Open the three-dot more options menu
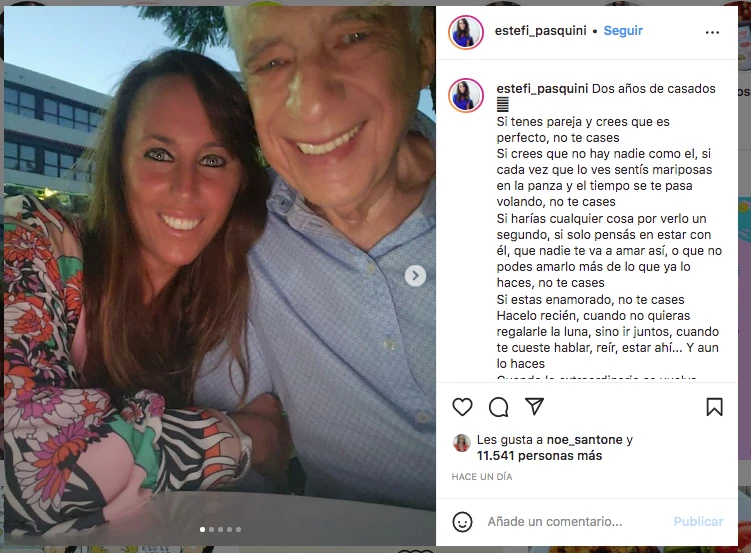751x553 pixels. (x=712, y=32)
